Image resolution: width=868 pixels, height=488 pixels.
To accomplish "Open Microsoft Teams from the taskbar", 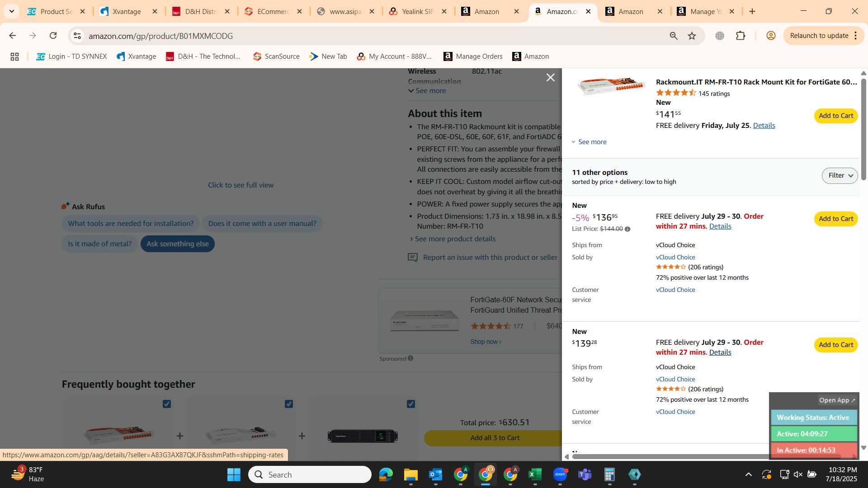I will (585, 475).
